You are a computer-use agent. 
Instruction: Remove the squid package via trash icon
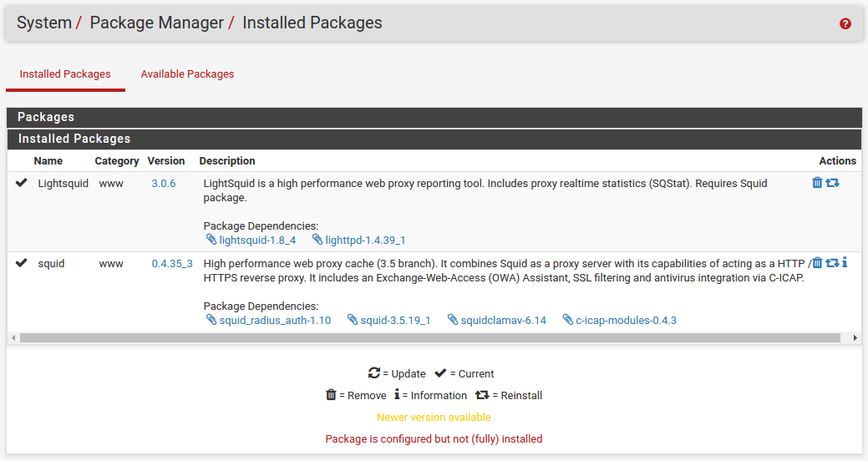(817, 262)
